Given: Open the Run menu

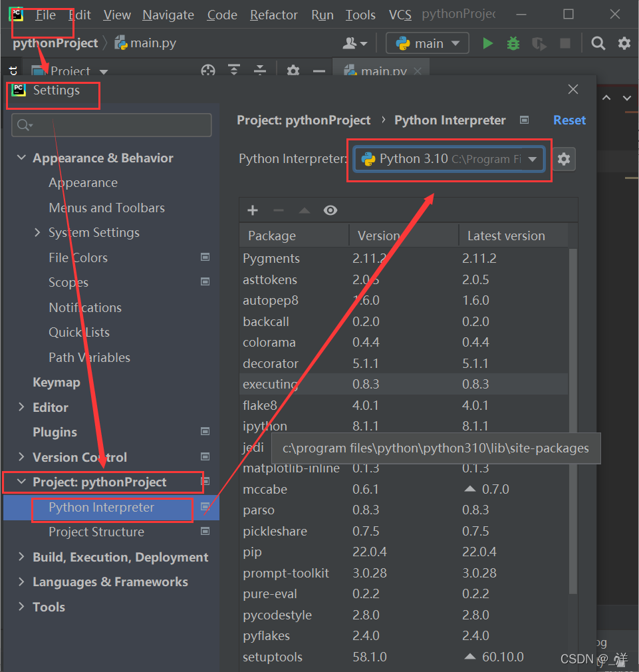Looking at the screenshot, I should pyautogui.click(x=322, y=15).
